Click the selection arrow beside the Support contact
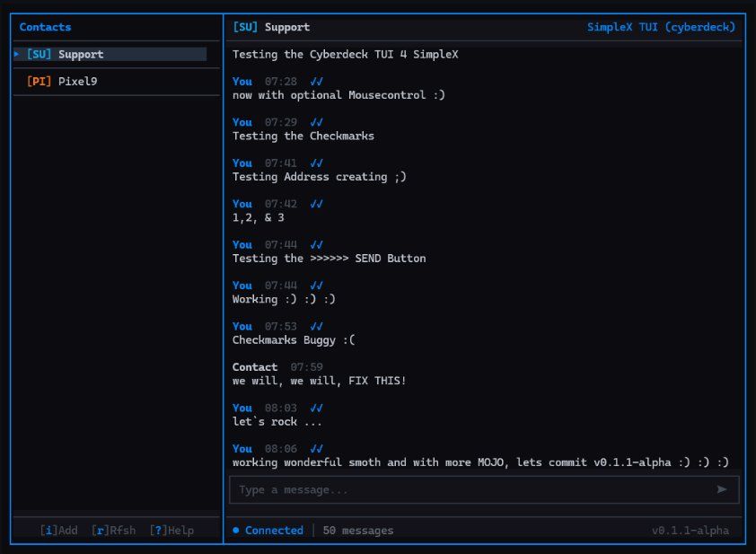This screenshot has height=554, width=756. [17, 54]
